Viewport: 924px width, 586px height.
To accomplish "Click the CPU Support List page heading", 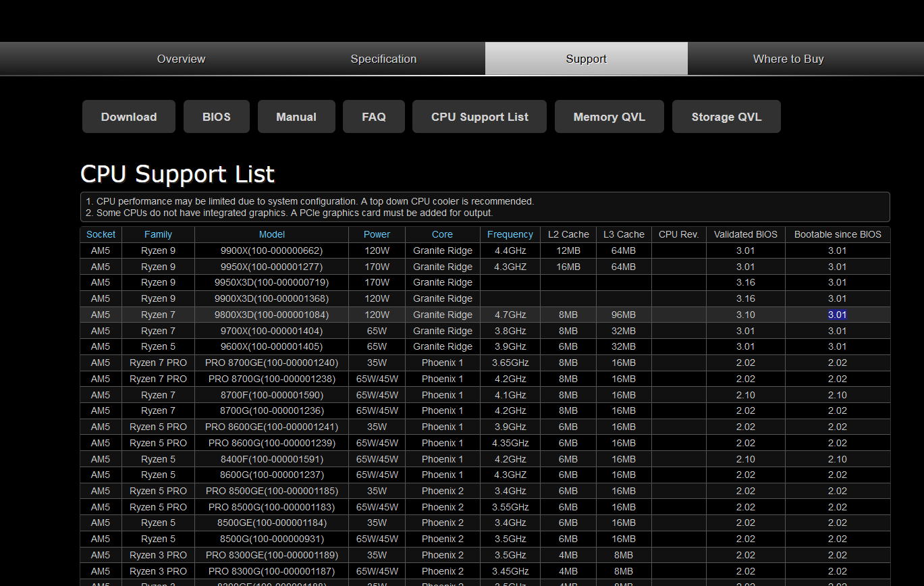I will 178,174.
